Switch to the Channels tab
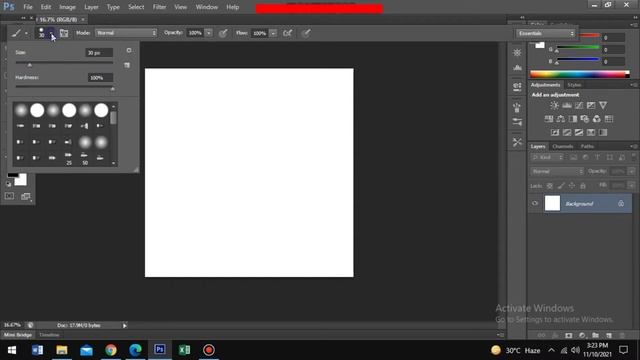The height and width of the screenshot is (360, 640). pyautogui.click(x=562, y=146)
